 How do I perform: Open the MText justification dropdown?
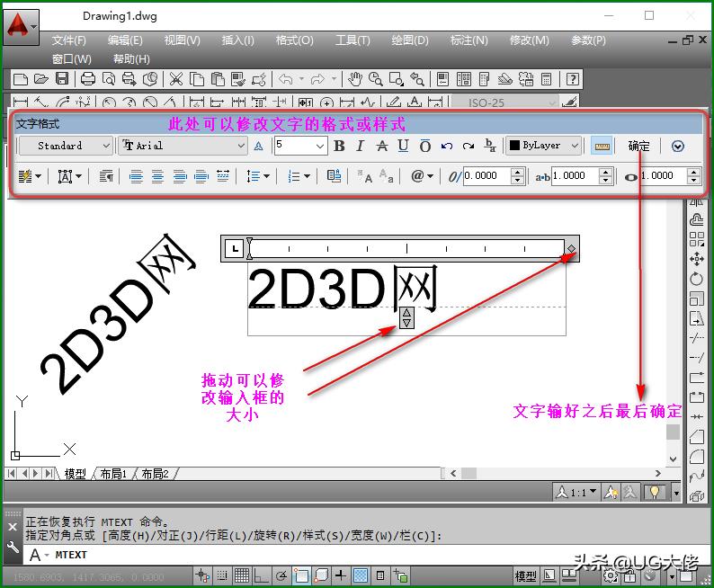pyautogui.click(x=69, y=176)
